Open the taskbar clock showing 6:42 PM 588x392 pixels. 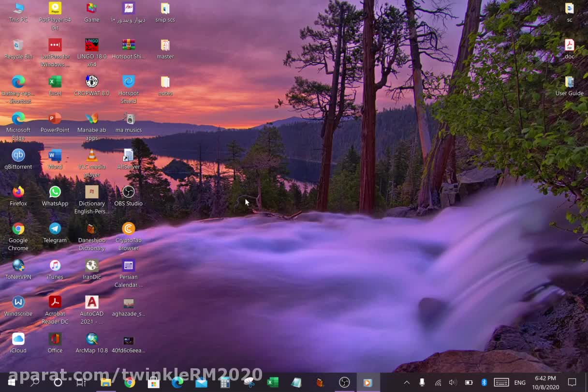(x=546, y=382)
